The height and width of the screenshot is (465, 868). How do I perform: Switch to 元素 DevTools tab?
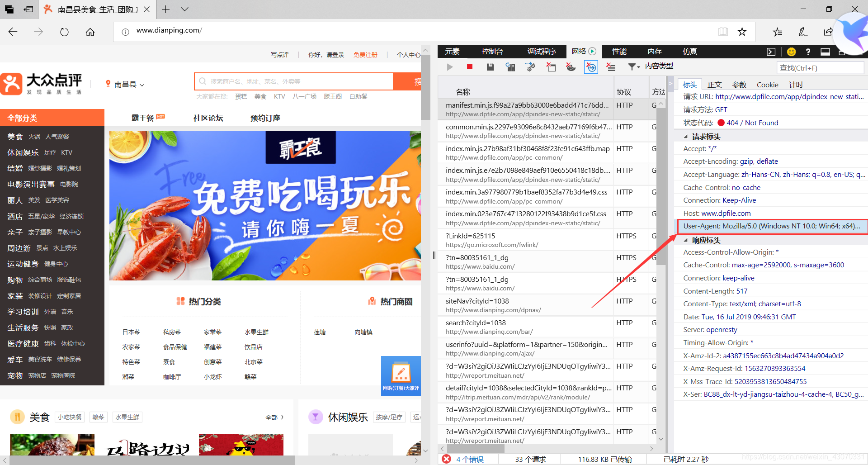452,52
